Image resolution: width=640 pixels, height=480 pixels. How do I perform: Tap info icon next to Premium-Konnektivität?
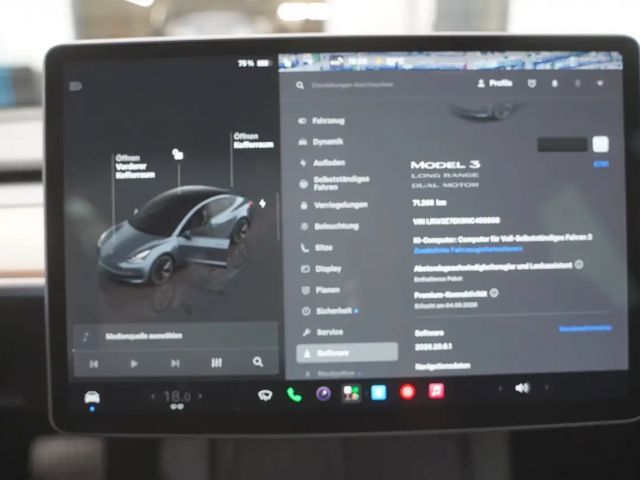click(x=493, y=293)
